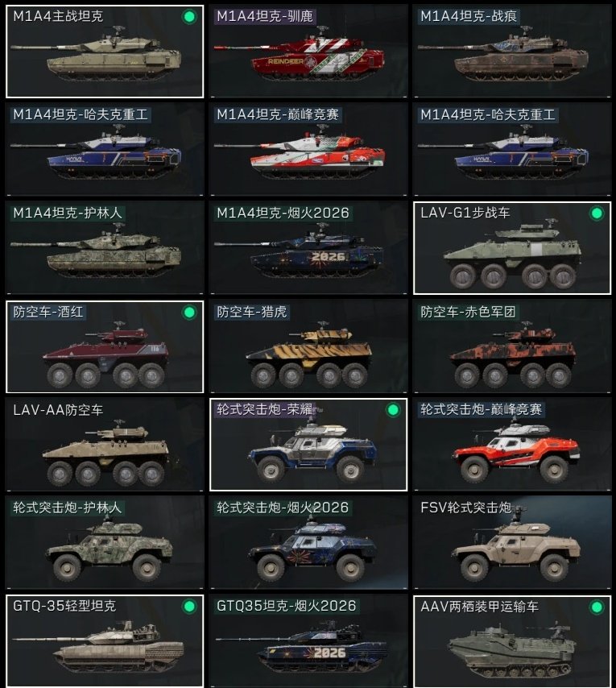Click green indicator on AAV两栖装甲运输车

point(597,607)
